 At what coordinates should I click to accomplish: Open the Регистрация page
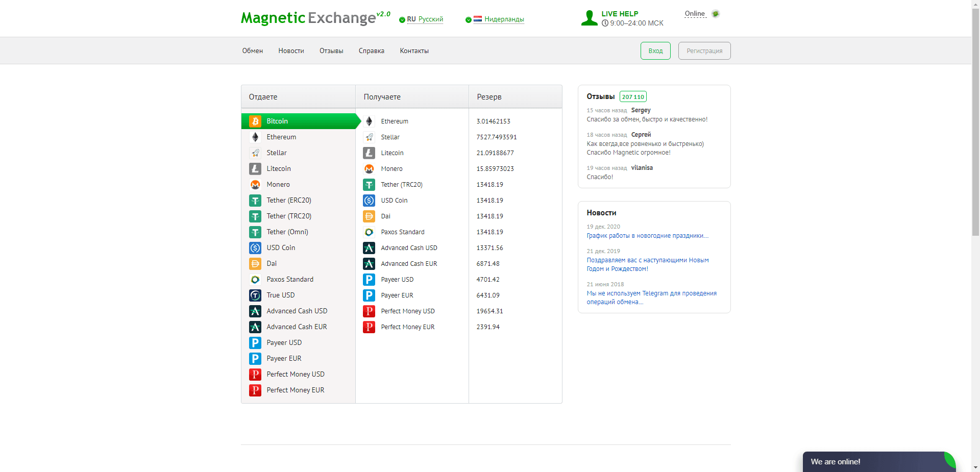704,51
